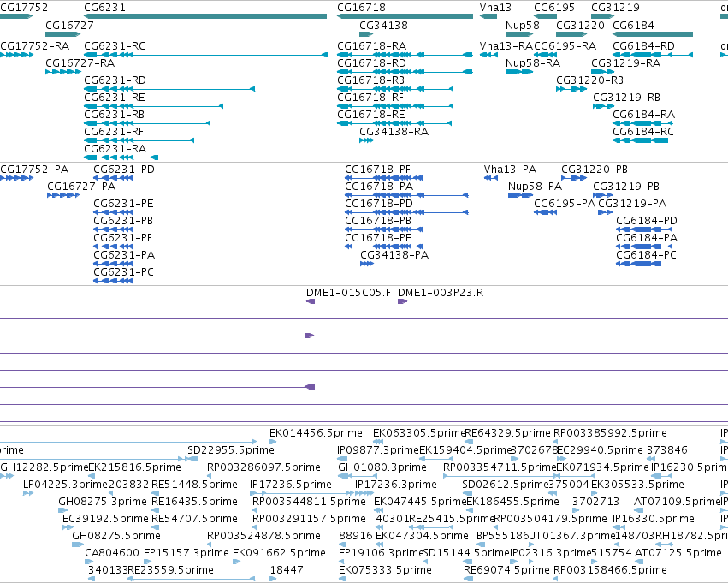Open transcript CG6231-RD
Viewport: 728px width, 583px height.
click(115, 80)
